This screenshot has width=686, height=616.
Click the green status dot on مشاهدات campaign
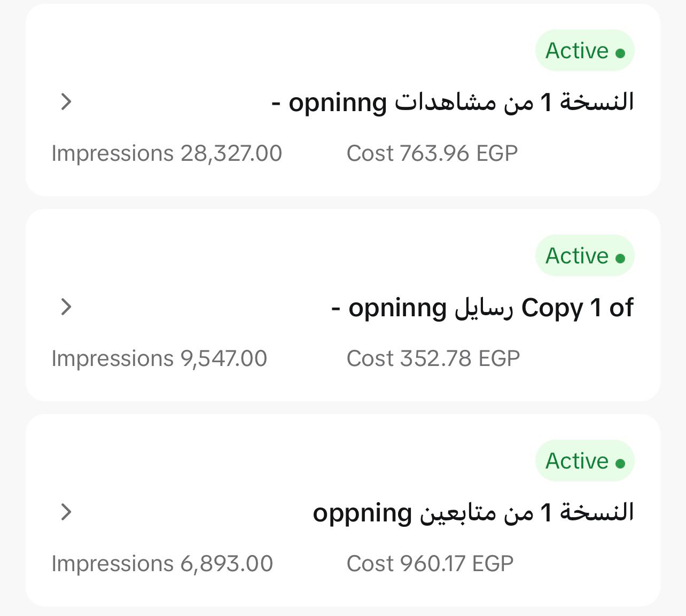point(620,53)
